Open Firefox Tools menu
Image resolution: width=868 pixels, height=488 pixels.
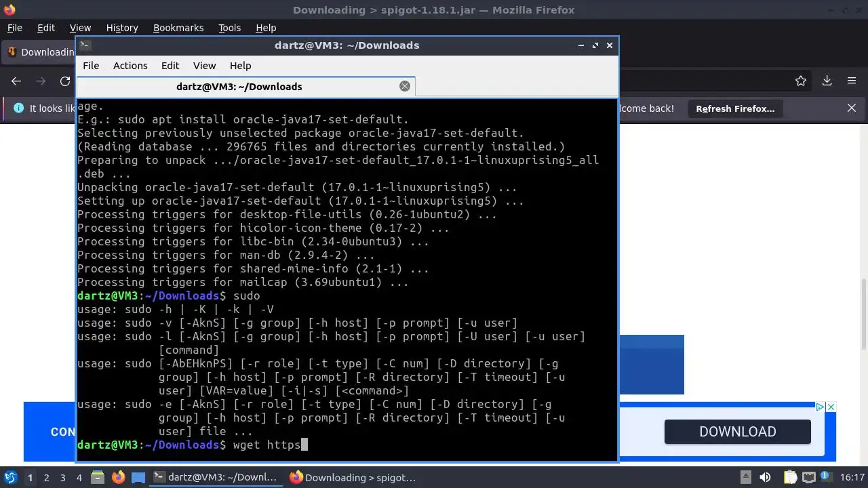click(x=230, y=28)
